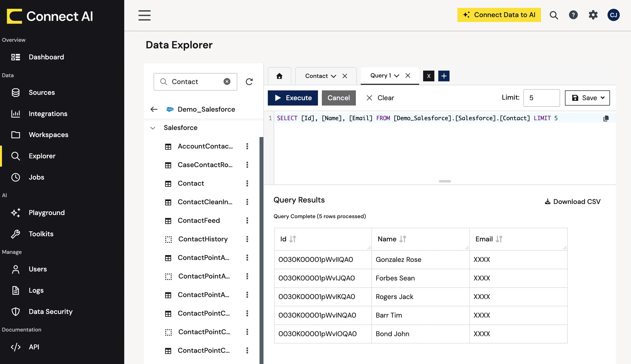Screen dimensions: 631x364
Task: Toggle the hamburger menu icon
Action: coord(145,15)
